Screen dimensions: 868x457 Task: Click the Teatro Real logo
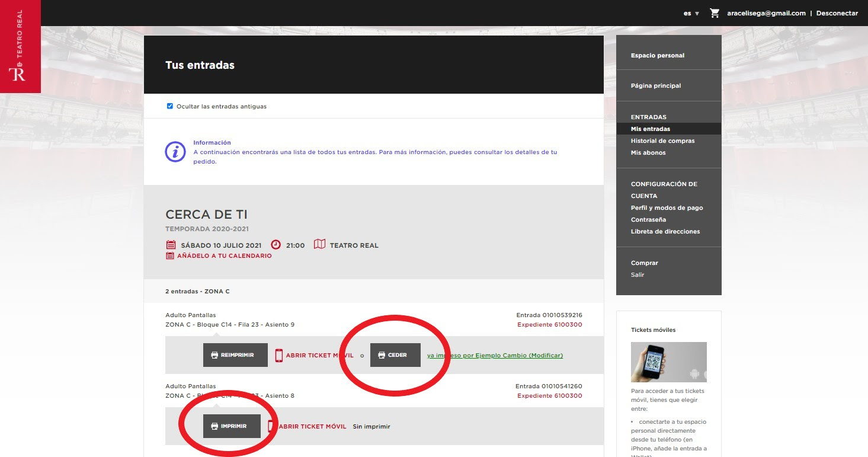pos(20,46)
